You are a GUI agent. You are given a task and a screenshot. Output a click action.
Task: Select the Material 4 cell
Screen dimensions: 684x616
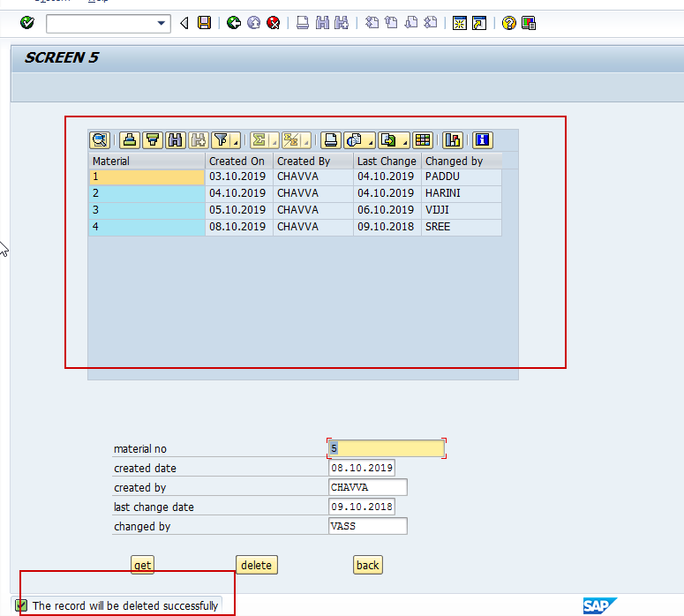click(147, 227)
